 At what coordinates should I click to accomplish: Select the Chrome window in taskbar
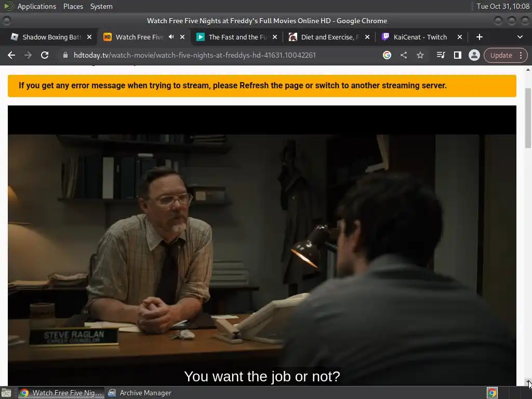(x=61, y=393)
